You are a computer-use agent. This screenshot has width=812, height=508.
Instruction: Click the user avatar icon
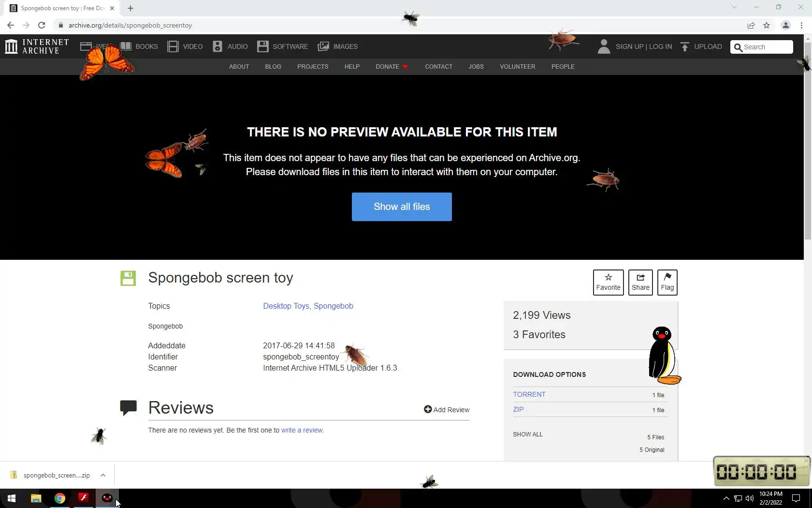point(604,46)
